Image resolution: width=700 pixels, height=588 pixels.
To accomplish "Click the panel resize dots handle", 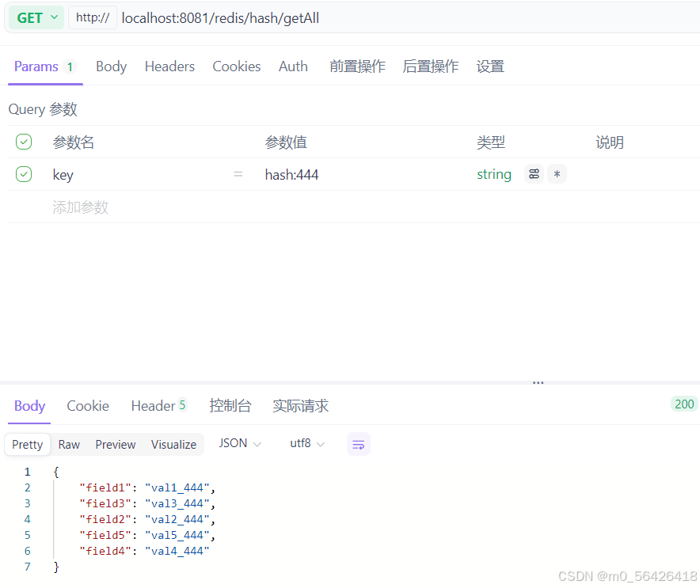I will coord(538,382).
